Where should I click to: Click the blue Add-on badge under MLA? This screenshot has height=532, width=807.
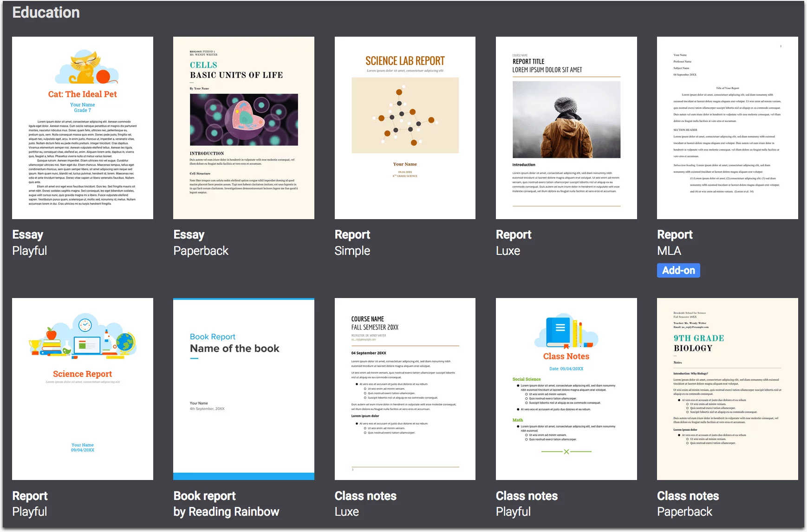(678, 270)
